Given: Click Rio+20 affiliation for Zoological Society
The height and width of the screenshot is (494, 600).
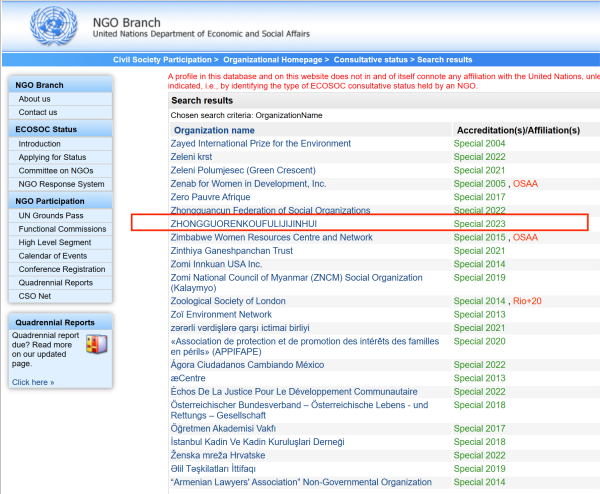Looking at the screenshot, I should point(528,301).
